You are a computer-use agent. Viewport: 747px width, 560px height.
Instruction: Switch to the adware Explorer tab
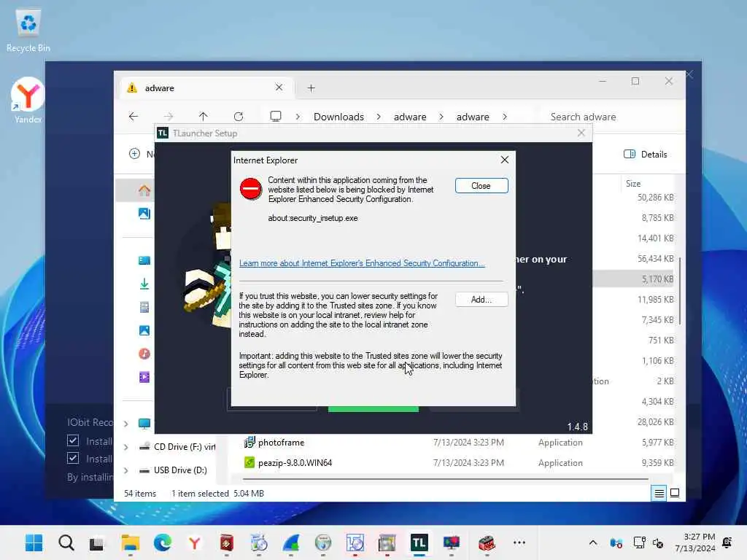click(205, 88)
